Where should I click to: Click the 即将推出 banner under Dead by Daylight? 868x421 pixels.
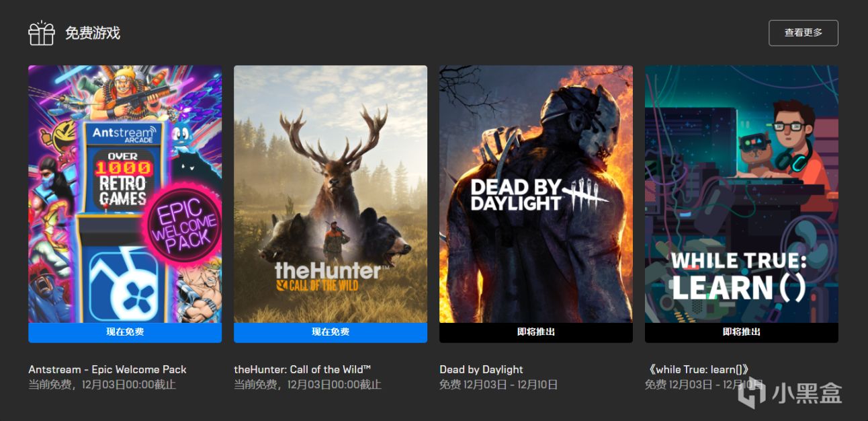[536, 332]
